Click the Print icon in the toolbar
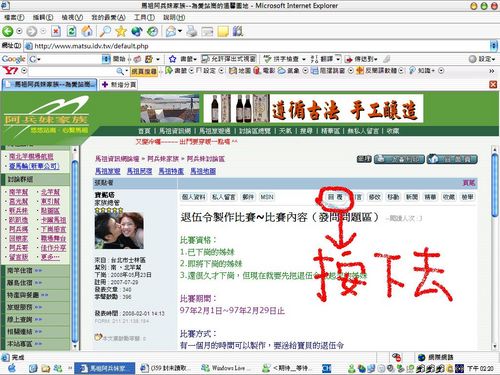Screen dimensions: 500x375 click(x=192, y=31)
